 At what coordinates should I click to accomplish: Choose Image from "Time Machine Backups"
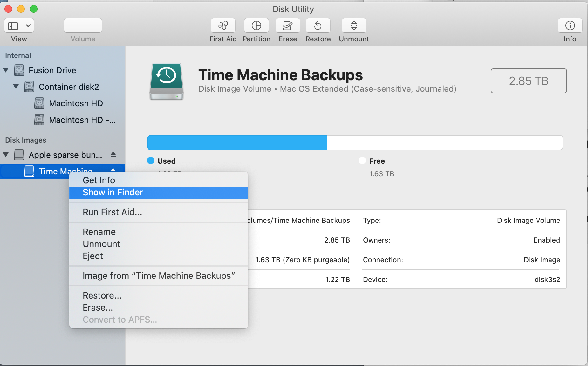[159, 276]
